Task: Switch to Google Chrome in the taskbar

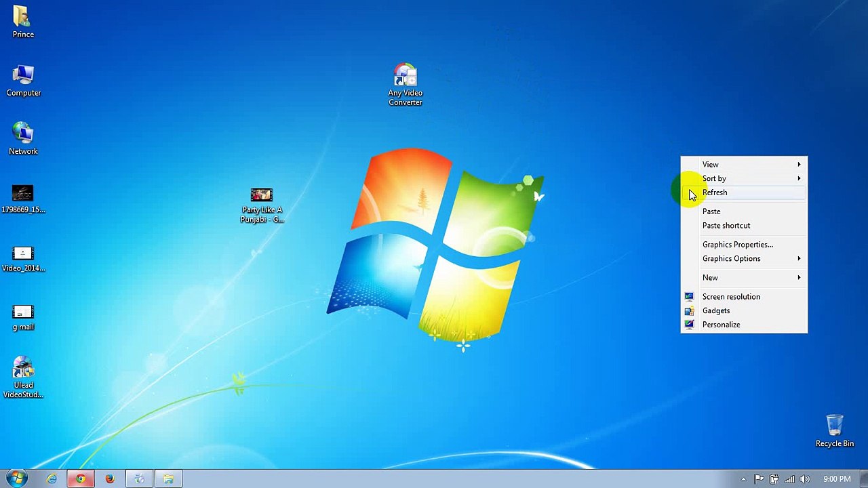Action: 81,479
